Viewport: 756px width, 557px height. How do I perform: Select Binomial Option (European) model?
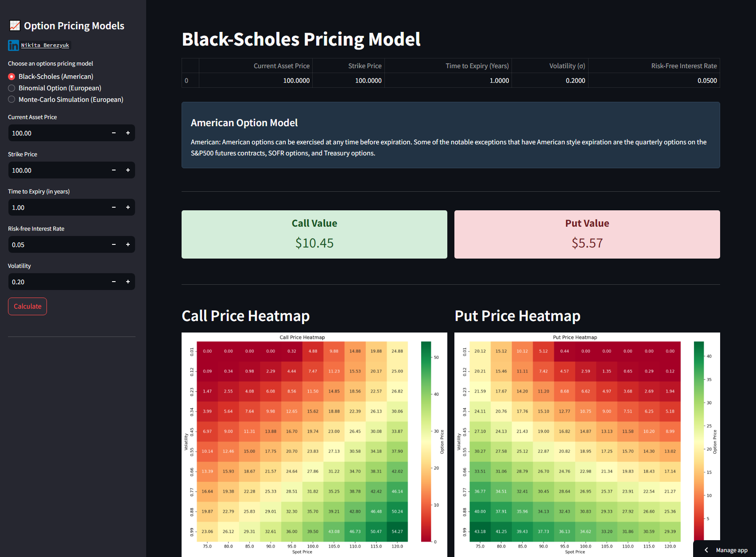coord(12,88)
